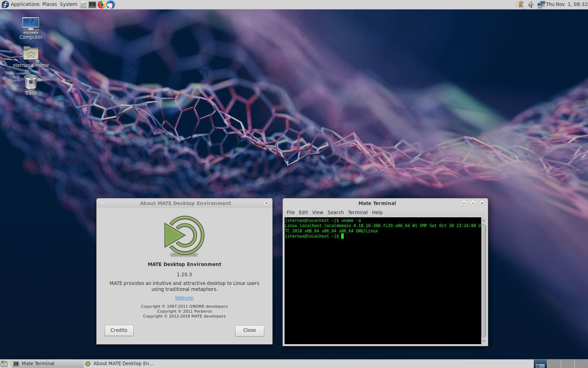Click the scroll-up arrow of the terminal scrollbar
Image resolution: width=588 pixels, height=368 pixels.
coord(484,220)
